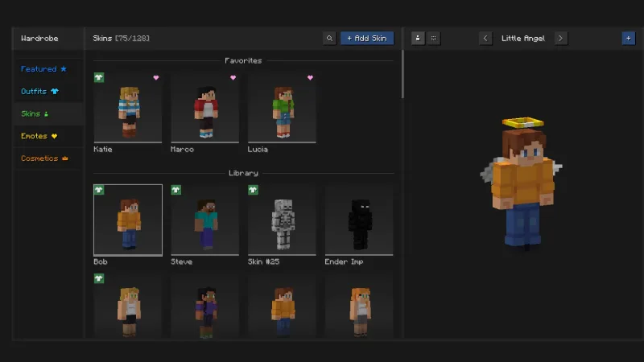Select the Steve skin thumbnail
The height and width of the screenshot is (362, 644).
click(x=205, y=220)
